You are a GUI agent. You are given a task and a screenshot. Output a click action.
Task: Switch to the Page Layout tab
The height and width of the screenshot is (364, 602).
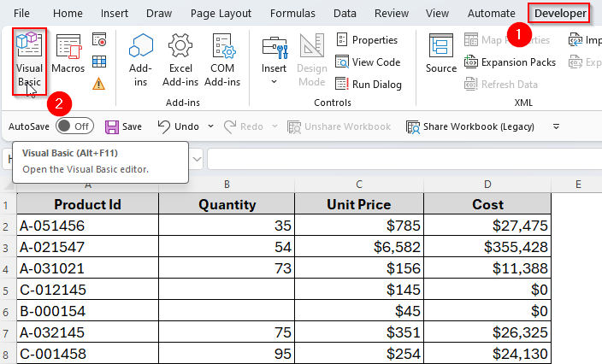(x=221, y=14)
